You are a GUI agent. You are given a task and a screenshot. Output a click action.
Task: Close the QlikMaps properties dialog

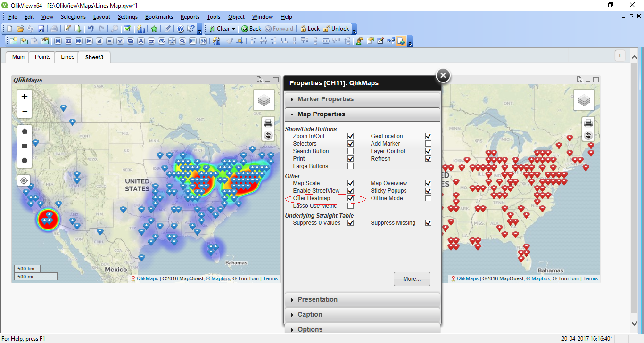pyautogui.click(x=442, y=75)
